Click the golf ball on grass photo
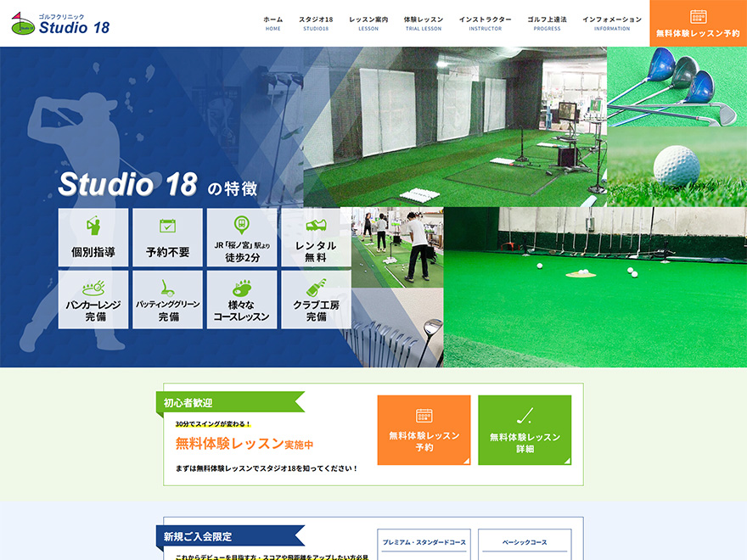 pyautogui.click(x=677, y=166)
